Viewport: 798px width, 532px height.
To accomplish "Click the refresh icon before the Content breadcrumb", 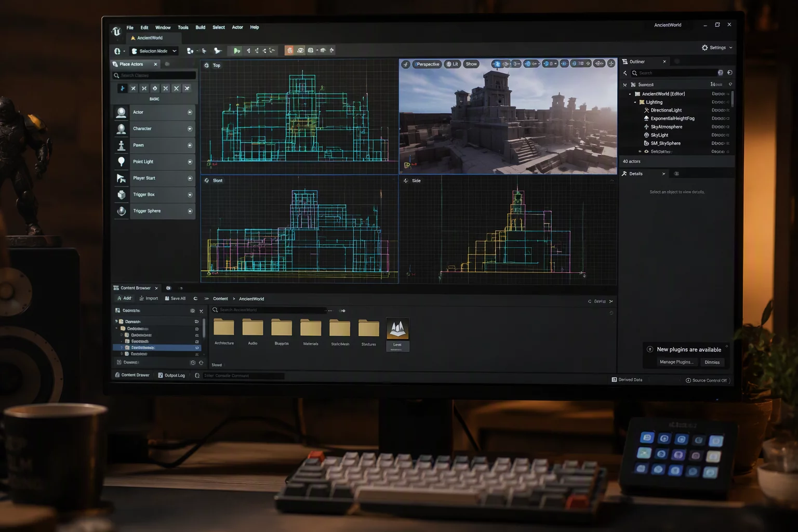I will (195, 299).
